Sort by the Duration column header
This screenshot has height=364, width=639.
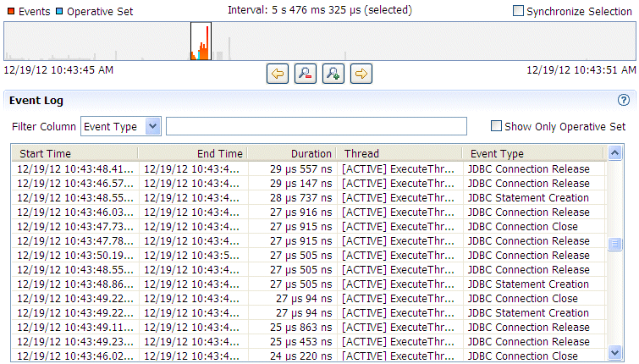pyautogui.click(x=292, y=153)
